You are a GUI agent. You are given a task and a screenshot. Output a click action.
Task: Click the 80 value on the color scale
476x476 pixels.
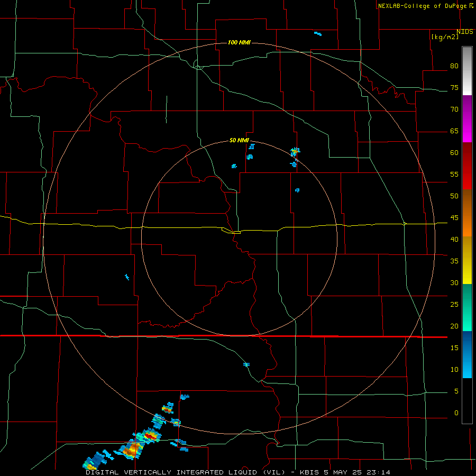pos(454,66)
